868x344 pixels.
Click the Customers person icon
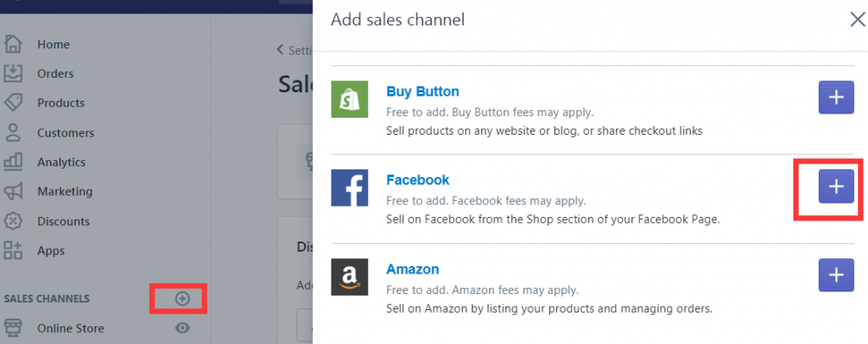[x=13, y=133]
